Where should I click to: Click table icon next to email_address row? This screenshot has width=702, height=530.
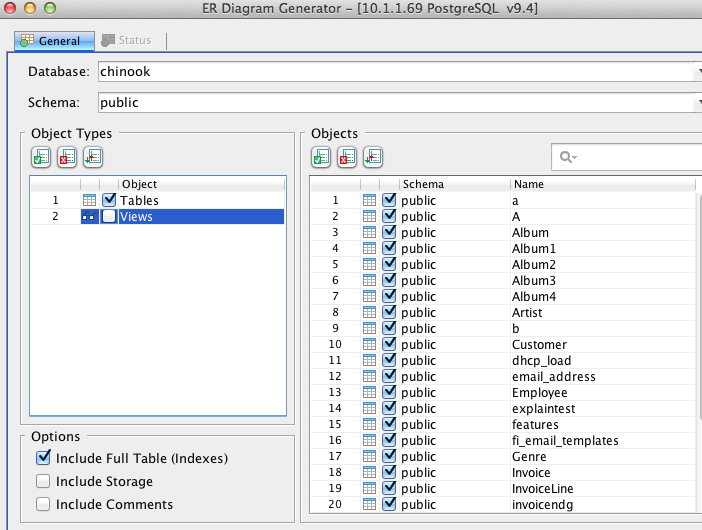pyautogui.click(x=369, y=376)
